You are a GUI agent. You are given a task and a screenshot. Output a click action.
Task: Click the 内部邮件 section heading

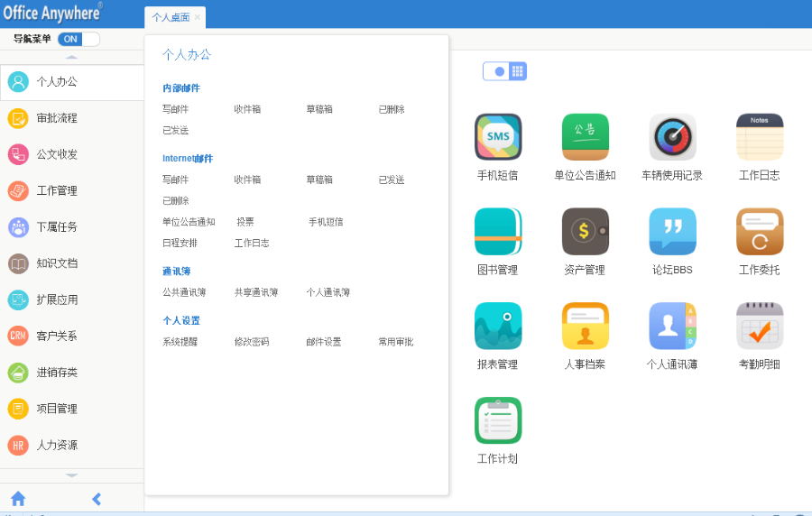181,88
